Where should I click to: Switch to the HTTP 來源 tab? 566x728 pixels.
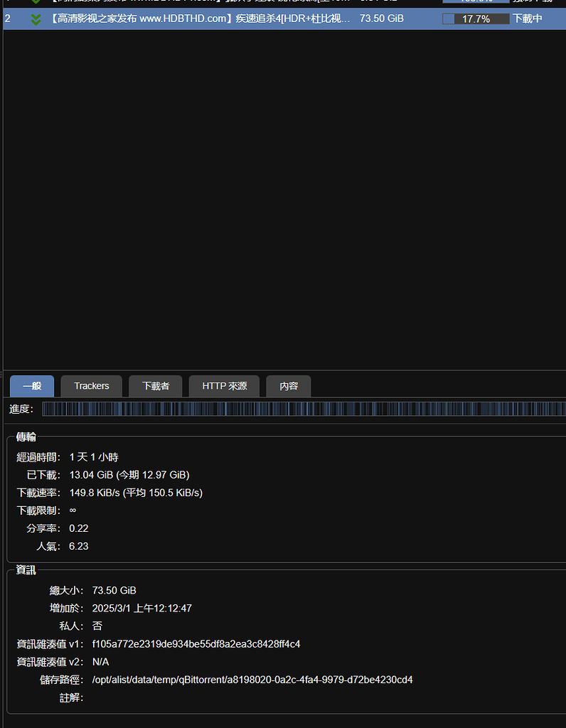[x=224, y=386]
